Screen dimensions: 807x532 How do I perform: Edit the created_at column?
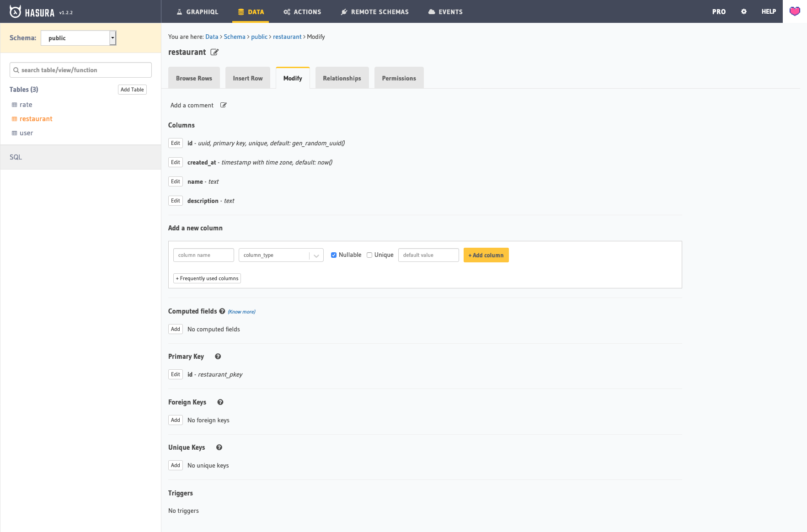(176, 162)
